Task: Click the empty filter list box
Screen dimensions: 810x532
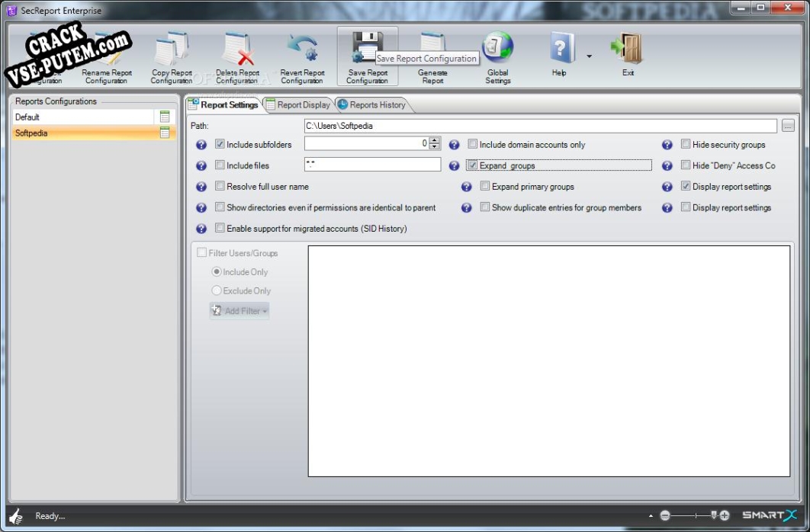Action: [549, 361]
